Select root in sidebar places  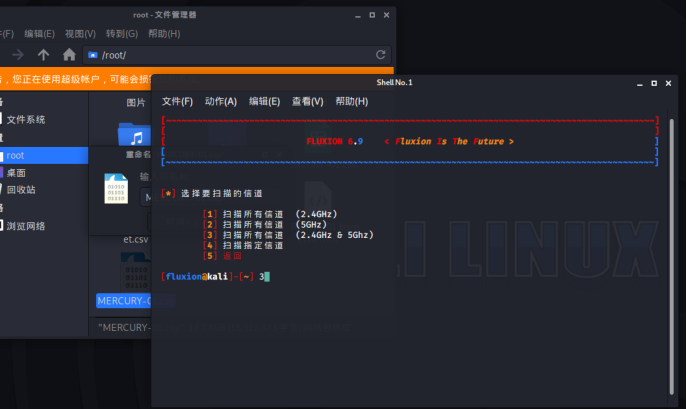point(44,156)
